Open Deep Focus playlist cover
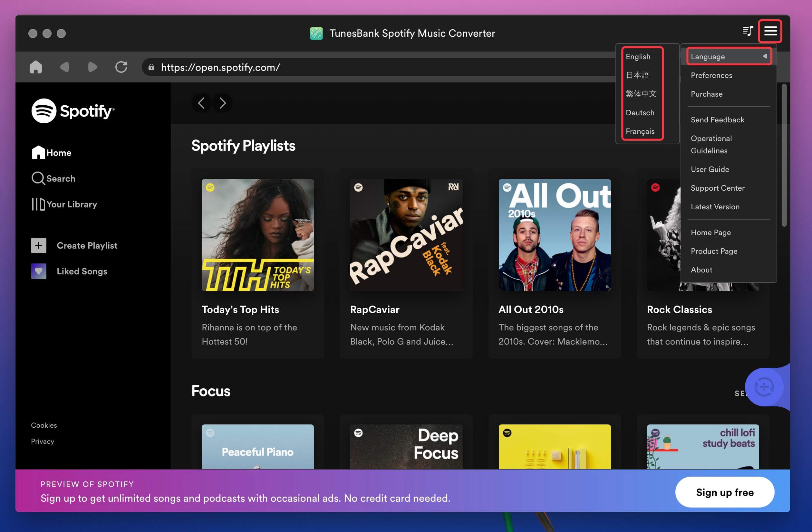 pos(406,446)
